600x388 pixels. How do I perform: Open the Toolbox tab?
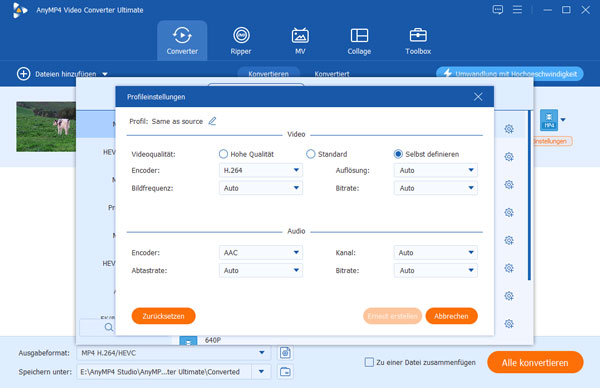pyautogui.click(x=418, y=41)
